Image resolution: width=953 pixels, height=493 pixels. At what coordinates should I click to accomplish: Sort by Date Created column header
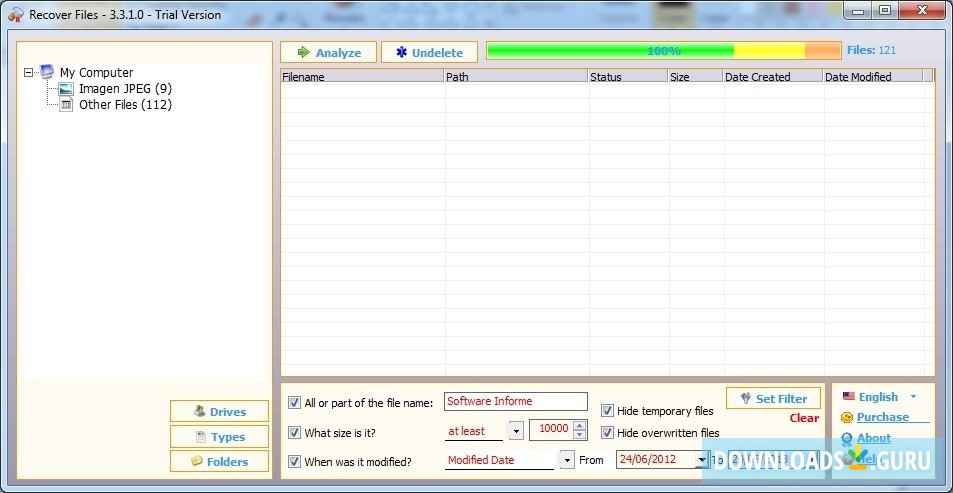point(772,77)
